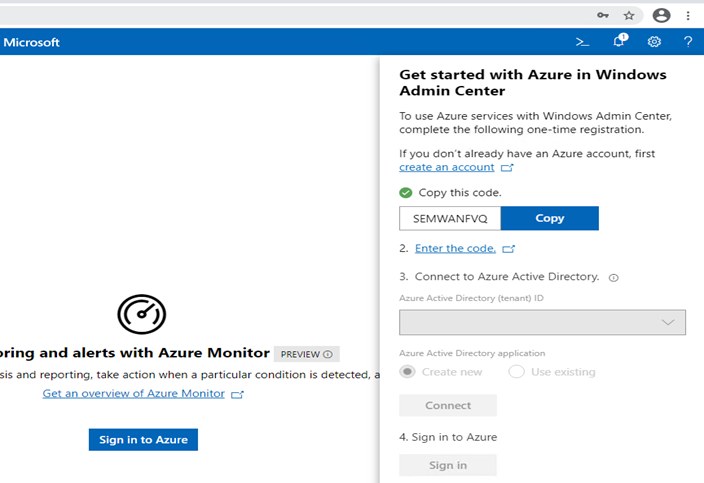Click the Microsoft header title
Image resolution: width=704 pixels, height=483 pixels.
[x=31, y=42]
